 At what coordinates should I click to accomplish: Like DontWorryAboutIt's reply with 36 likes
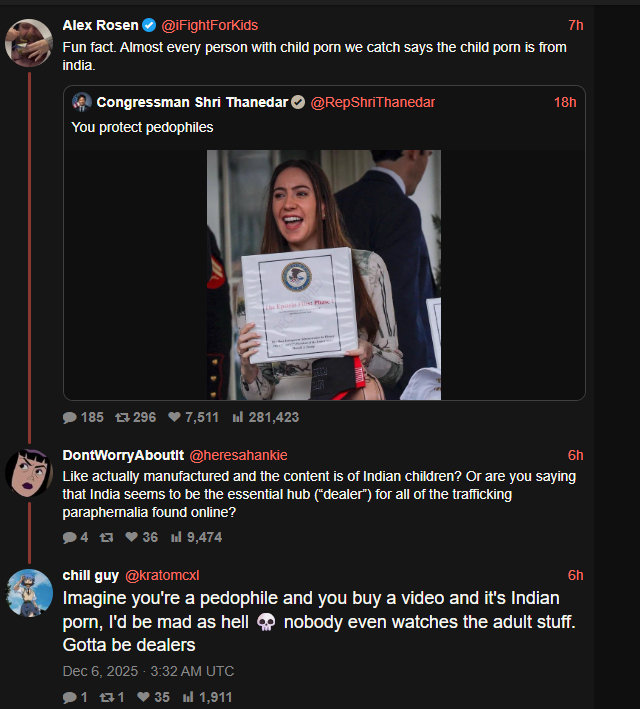coord(132,537)
